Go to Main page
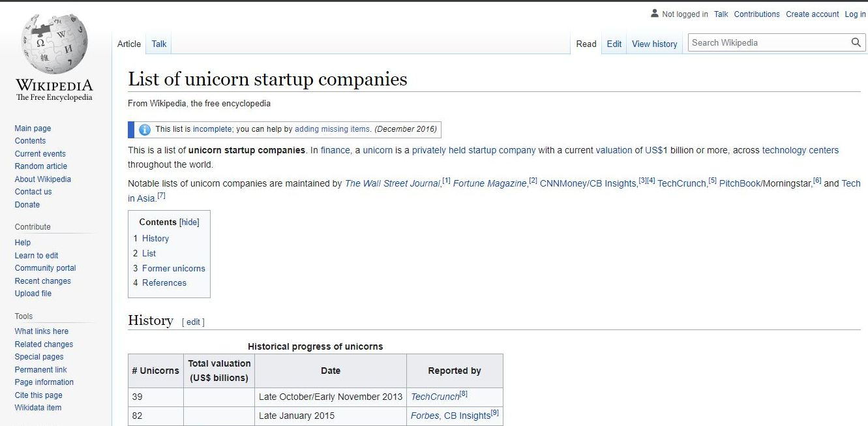The image size is (868, 426). click(x=33, y=129)
